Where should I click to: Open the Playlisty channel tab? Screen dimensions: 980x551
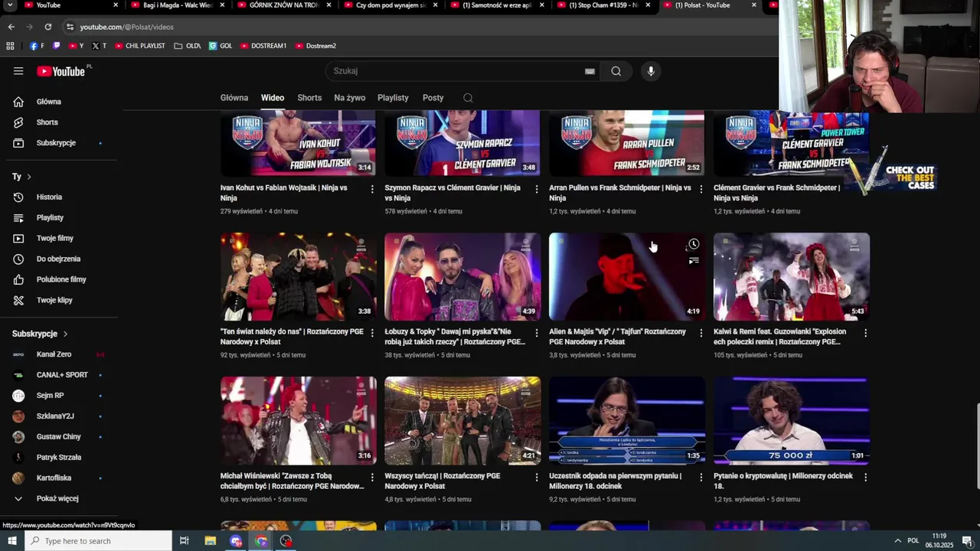tap(393, 98)
